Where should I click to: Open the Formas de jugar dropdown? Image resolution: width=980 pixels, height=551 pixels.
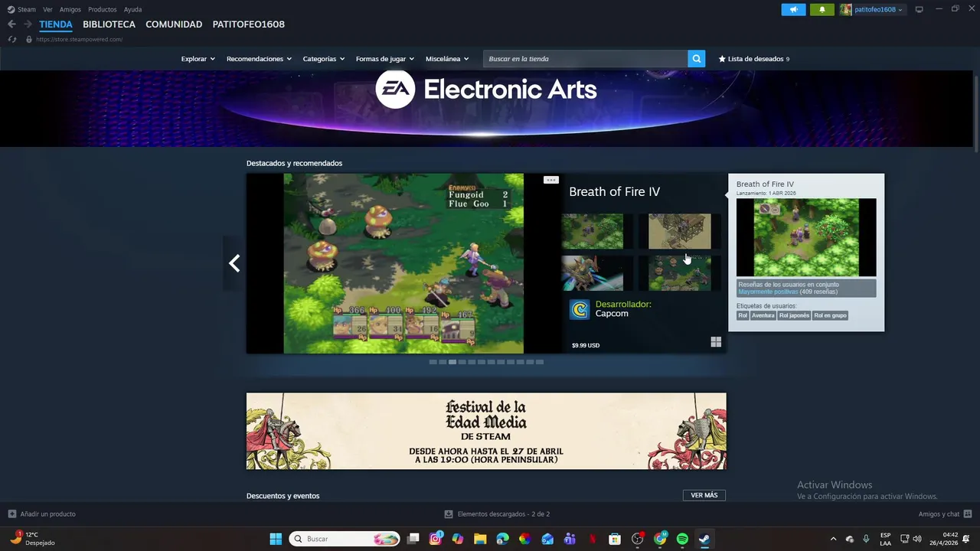385,59
